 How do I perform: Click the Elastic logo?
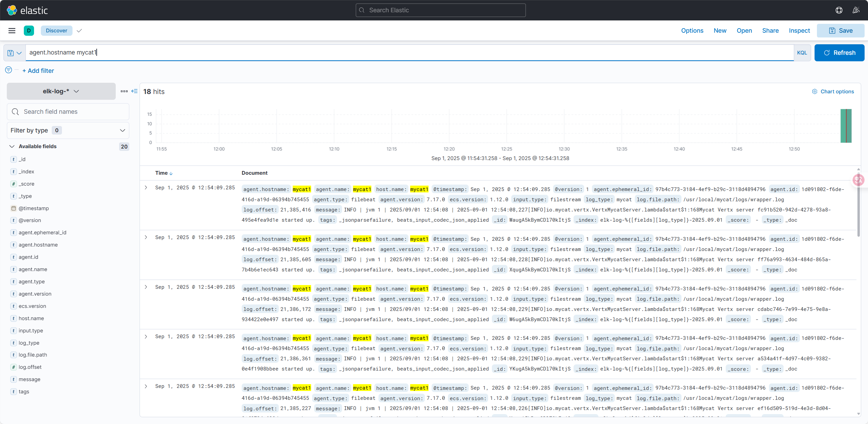click(27, 10)
